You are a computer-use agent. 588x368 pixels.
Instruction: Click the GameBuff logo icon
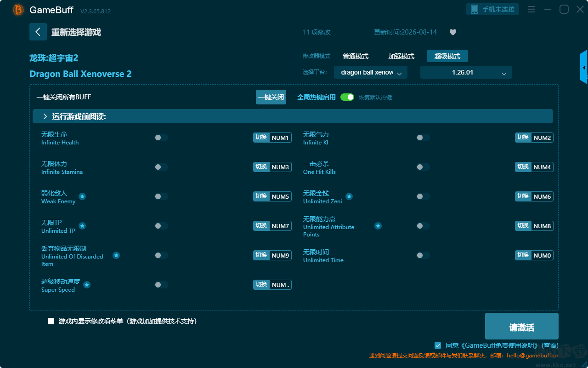point(18,10)
